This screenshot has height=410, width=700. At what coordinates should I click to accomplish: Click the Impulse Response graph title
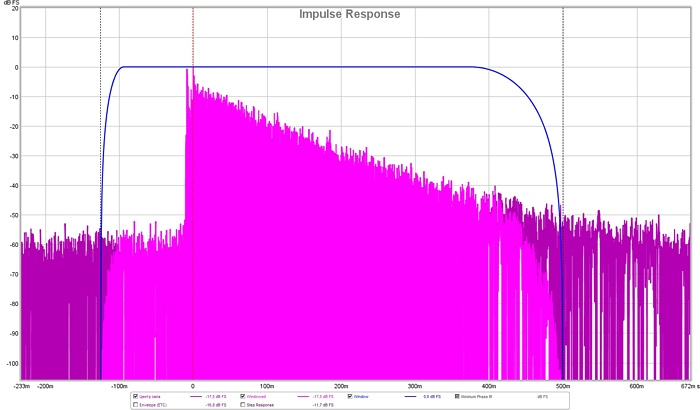(350, 14)
